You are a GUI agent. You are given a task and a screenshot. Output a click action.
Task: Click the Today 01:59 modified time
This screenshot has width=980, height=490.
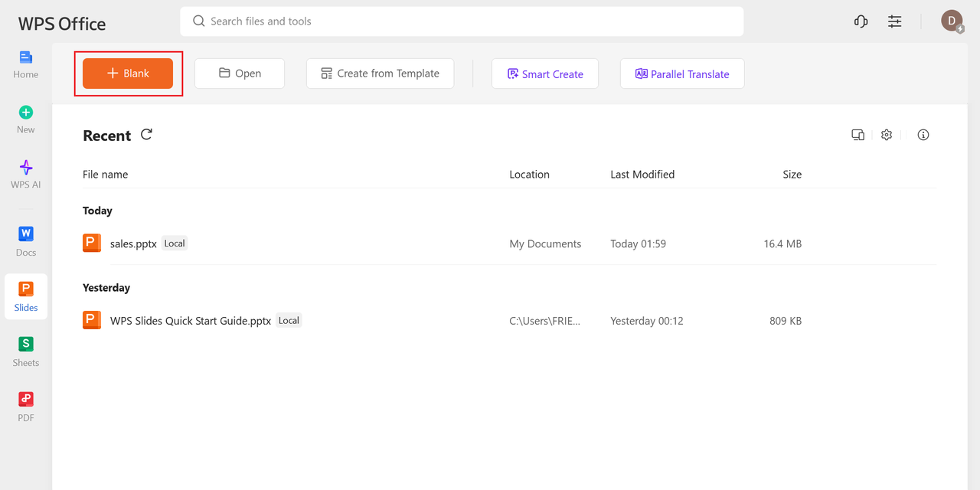point(638,244)
